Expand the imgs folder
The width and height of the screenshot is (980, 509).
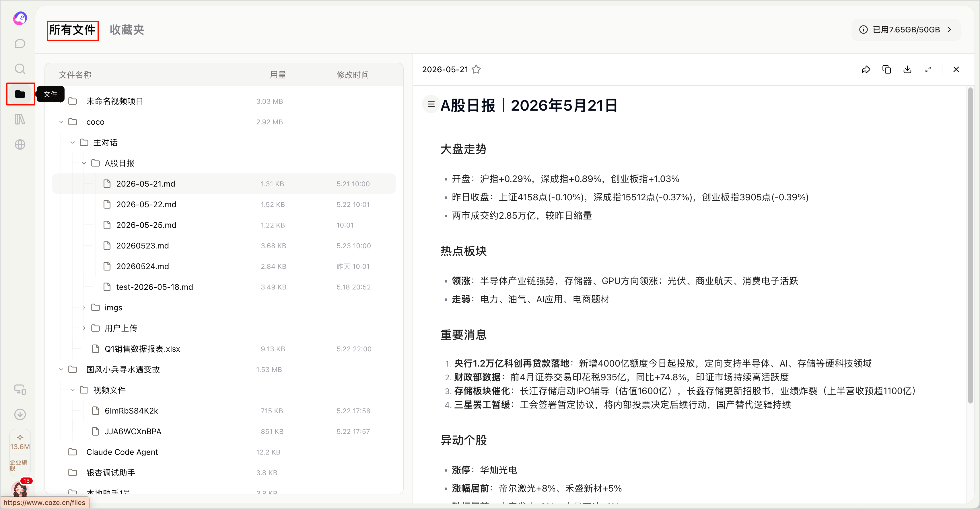point(84,308)
